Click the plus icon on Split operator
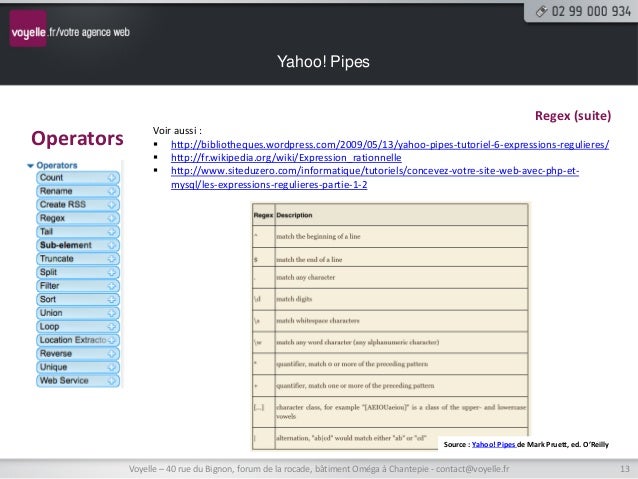This screenshot has width=638, height=479. point(112,272)
